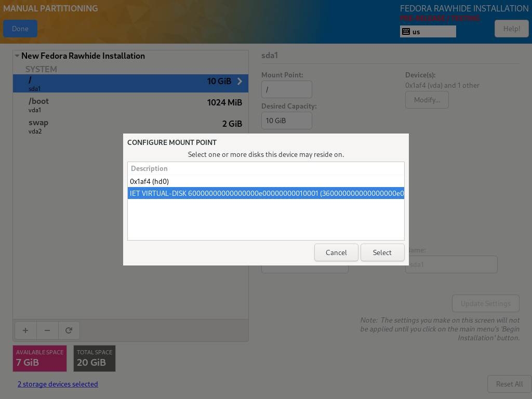532x399 pixels.
Task: Click the '0x1af4 (vda) and 1 other' device text
Action: click(442, 86)
